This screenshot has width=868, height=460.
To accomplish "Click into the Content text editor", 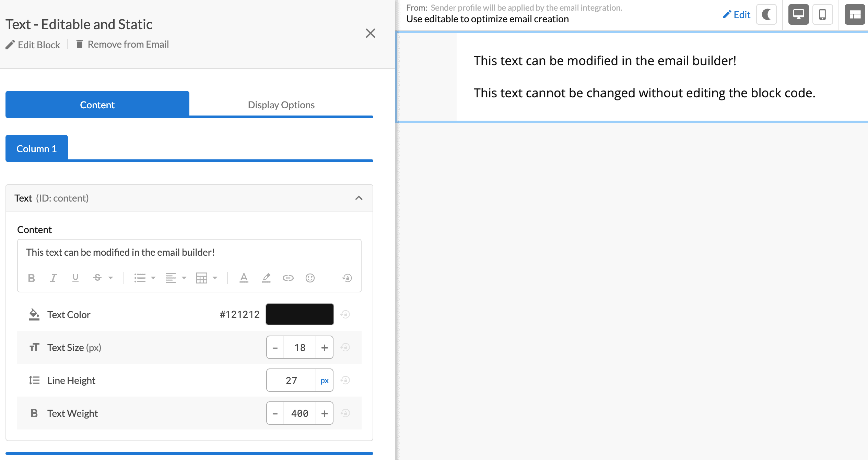I will click(x=189, y=253).
